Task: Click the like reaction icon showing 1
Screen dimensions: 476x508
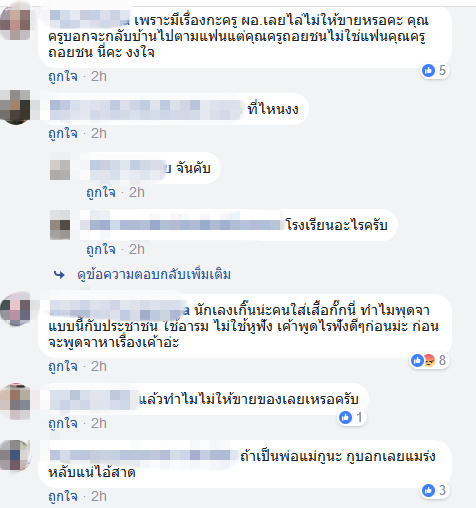Action: click(x=345, y=417)
